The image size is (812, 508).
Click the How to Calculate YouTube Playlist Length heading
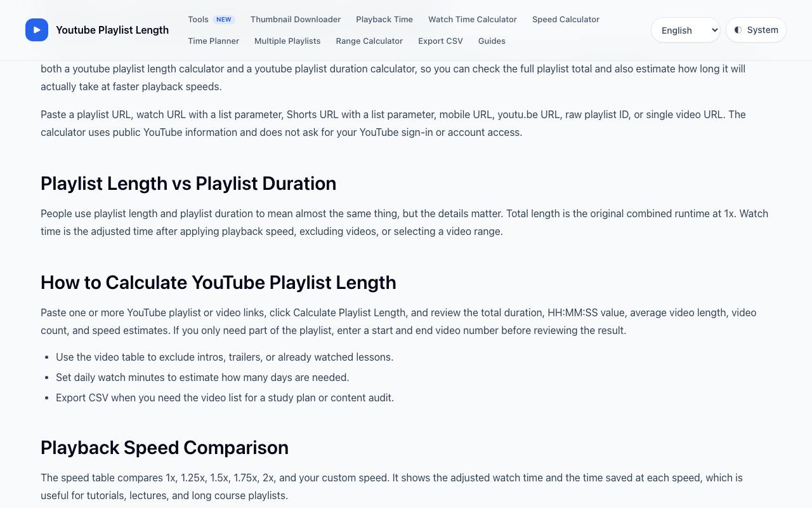click(218, 282)
